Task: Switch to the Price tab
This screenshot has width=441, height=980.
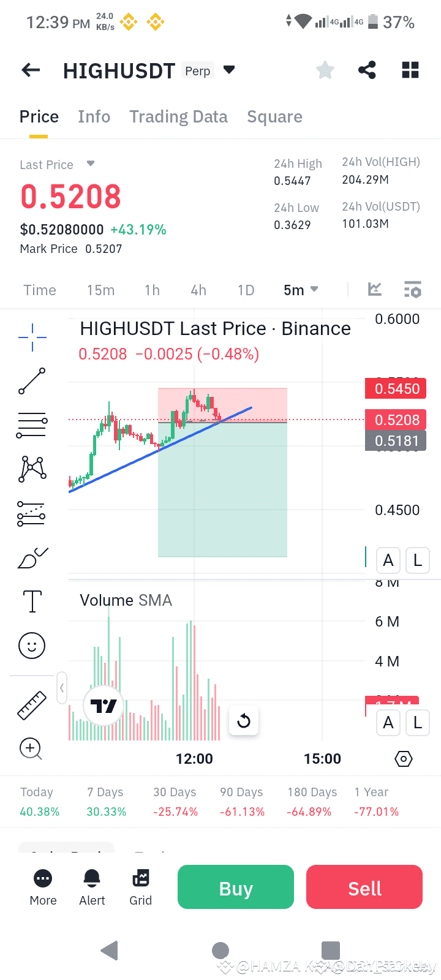Action: pos(39,116)
